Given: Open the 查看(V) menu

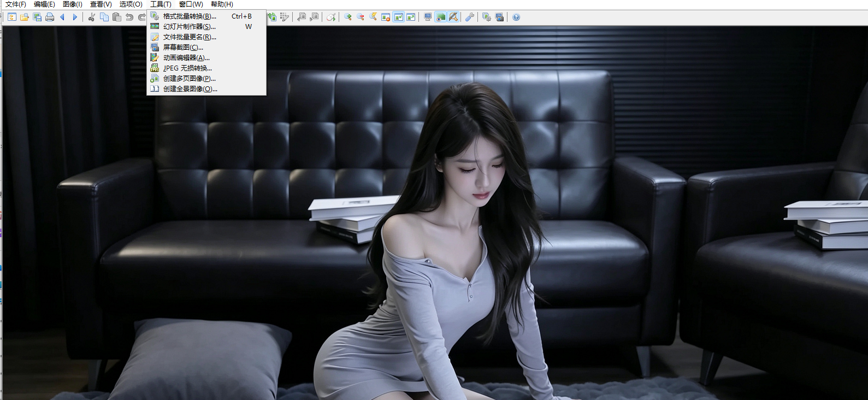Looking at the screenshot, I should [101, 4].
